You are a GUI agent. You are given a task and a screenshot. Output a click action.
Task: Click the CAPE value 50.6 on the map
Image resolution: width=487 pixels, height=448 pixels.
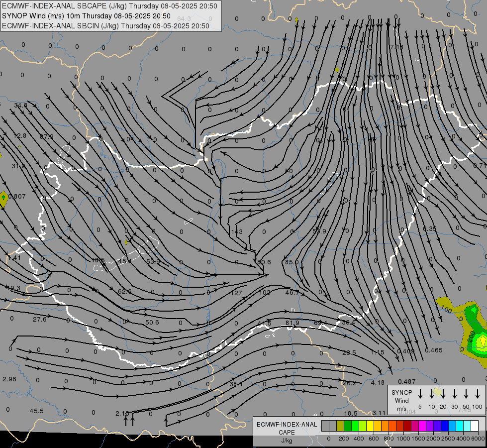tap(152, 323)
